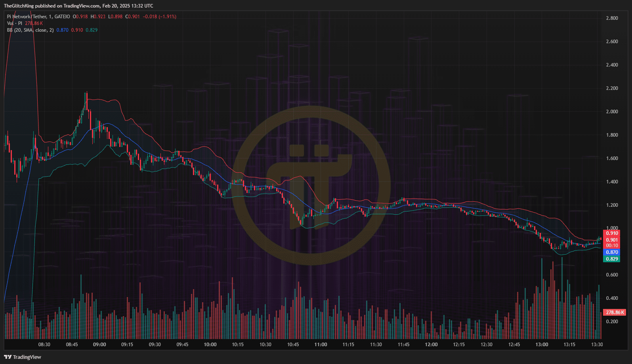Screen dimensions: 632x364
Task: Click the 12:00 time axis label
Action: [x=431, y=345]
